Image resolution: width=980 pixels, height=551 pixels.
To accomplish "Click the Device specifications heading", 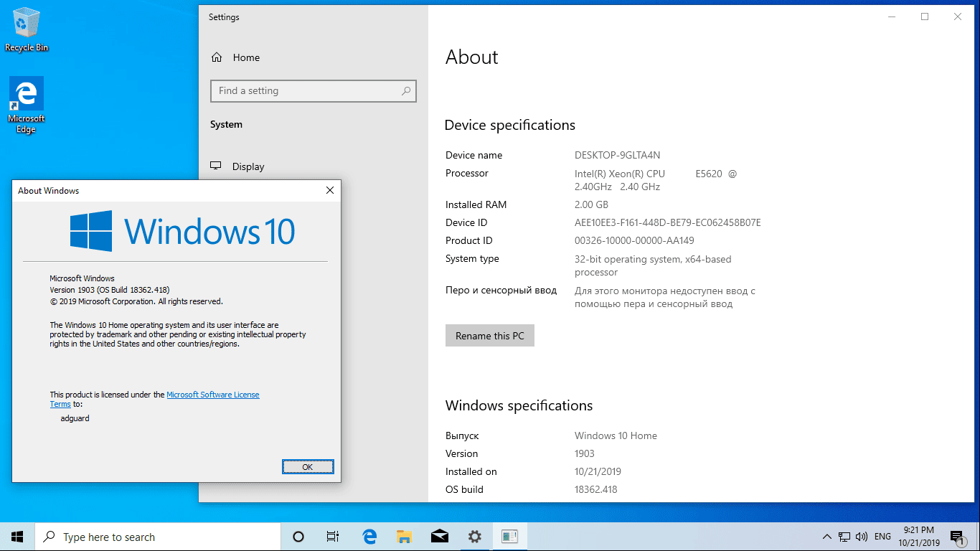I will point(510,125).
